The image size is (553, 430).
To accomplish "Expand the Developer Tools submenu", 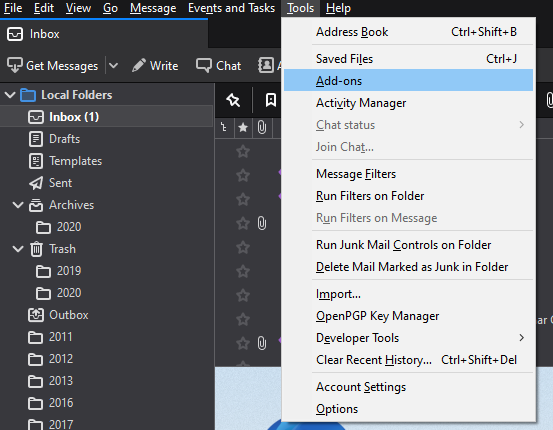I will [408, 338].
